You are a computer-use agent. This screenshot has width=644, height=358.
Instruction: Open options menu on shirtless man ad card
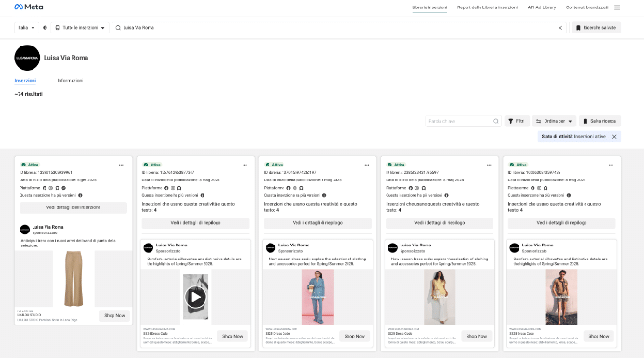611,165
